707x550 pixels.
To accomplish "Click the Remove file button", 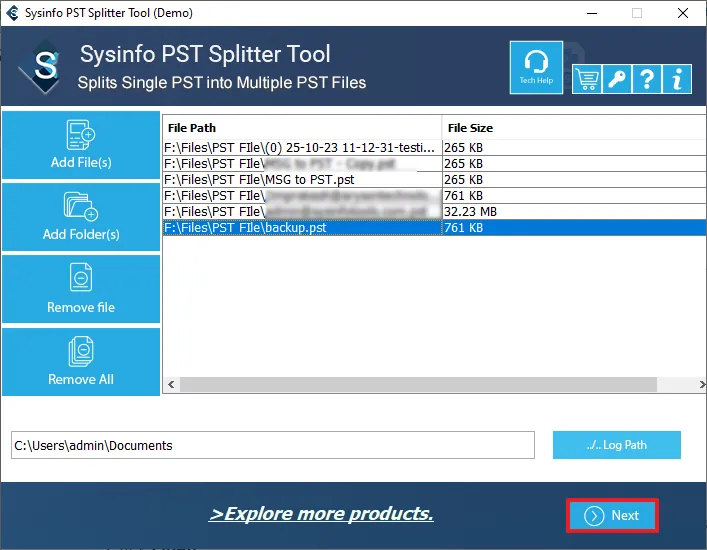I will tap(81, 289).
